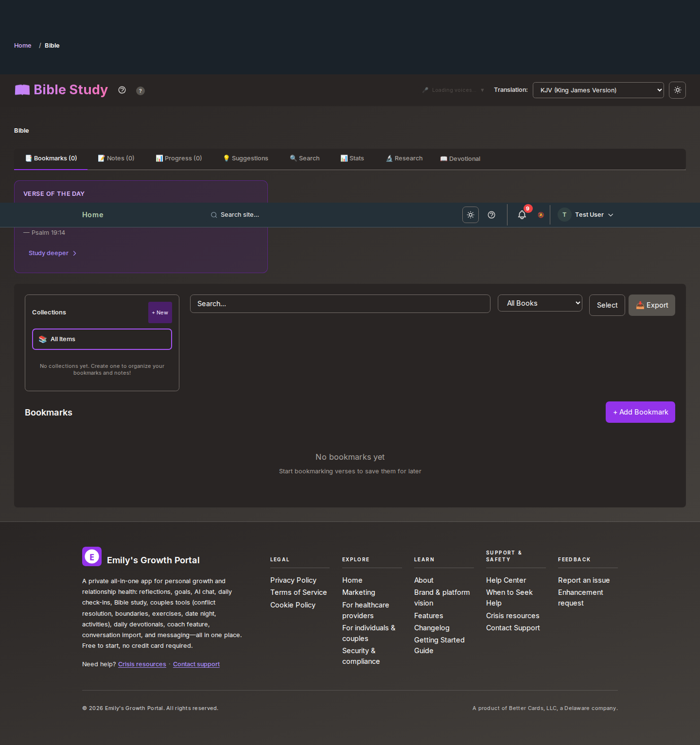Click the Add Bookmark button
Image resolution: width=700 pixels, height=745 pixels.
640,412
